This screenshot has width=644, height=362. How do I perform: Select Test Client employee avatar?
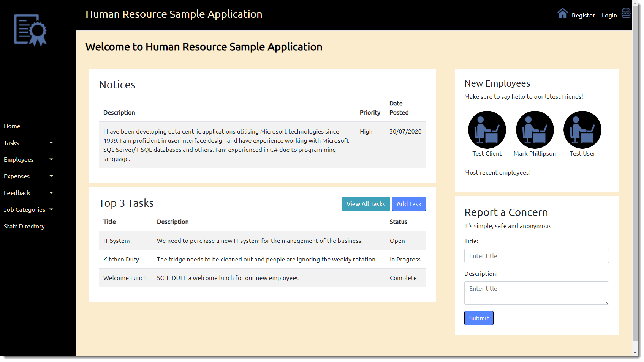pyautogui.click(x=487, y=130)
